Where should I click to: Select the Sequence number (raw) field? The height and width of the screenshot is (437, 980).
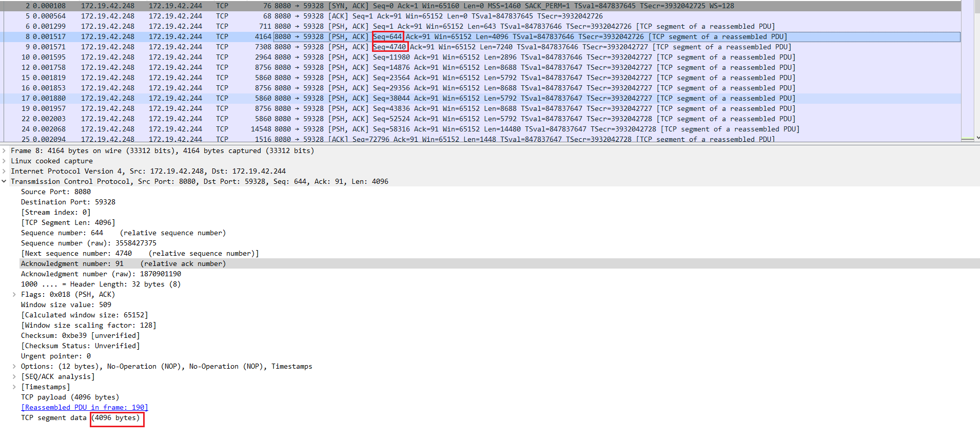88,243
